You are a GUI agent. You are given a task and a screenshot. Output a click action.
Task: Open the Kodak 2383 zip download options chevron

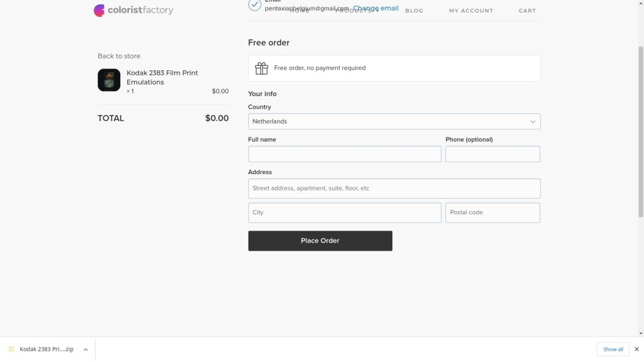tap(86, 349)
